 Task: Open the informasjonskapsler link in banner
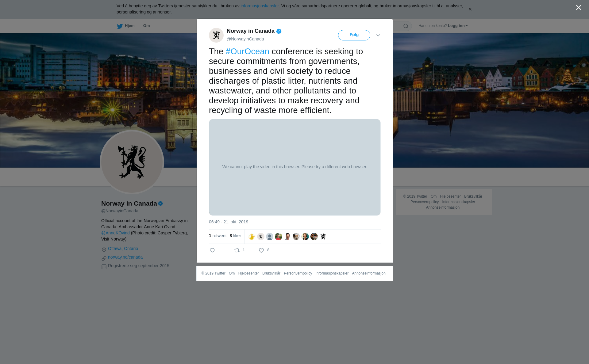tap(260, 6)
